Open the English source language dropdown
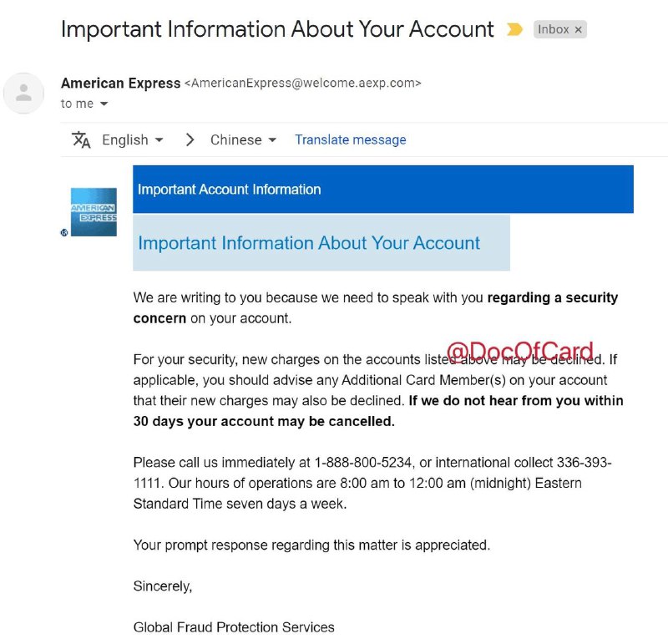 132,139
